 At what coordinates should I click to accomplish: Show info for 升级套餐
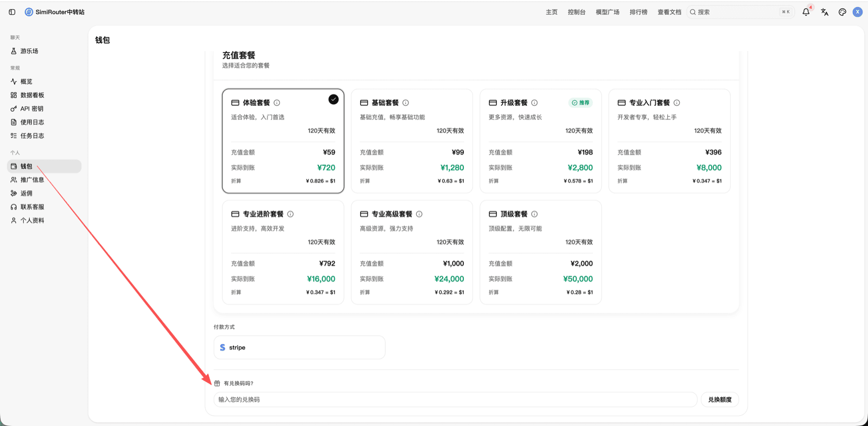point(534,103)
